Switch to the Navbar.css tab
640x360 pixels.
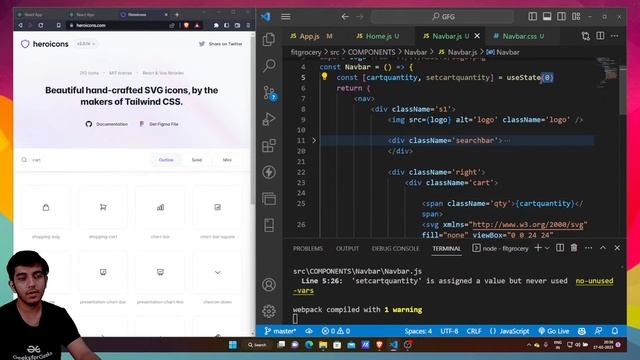click(518, 36)
